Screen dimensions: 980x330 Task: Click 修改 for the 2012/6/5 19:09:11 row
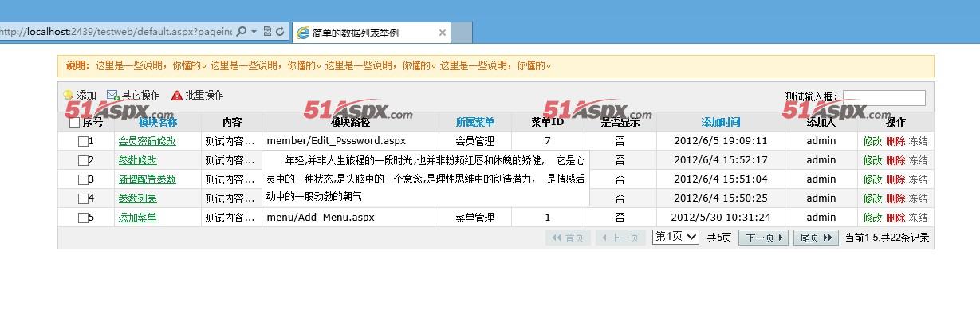click(x=872, y=141)
